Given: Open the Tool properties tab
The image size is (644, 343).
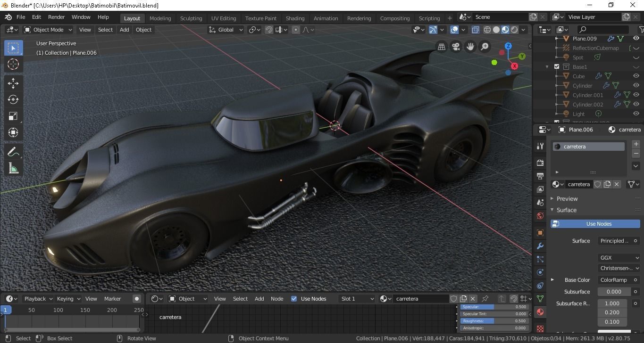Looking at the screenshot, I should (540, 146).
